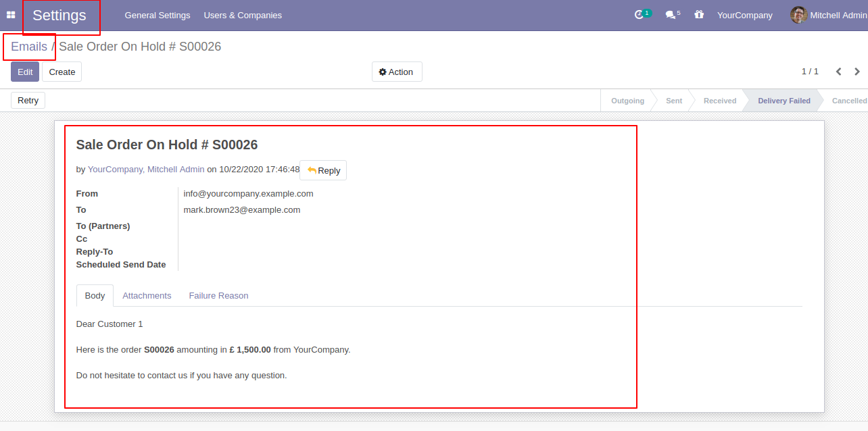Open the apps grid menu icon
868x431 pixels.
point(11,15)
